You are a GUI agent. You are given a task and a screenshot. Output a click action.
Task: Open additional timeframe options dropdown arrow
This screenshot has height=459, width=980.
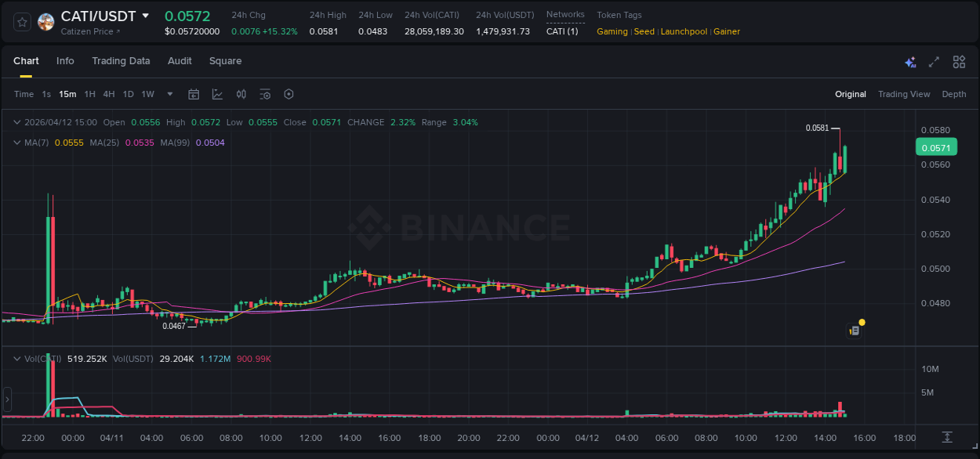(x=169, y=94)
